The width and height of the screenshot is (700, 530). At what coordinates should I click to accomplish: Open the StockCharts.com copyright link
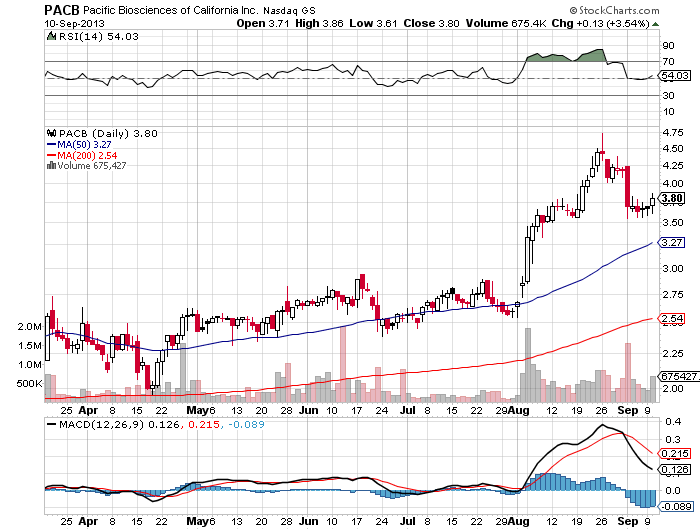point(614,10)
